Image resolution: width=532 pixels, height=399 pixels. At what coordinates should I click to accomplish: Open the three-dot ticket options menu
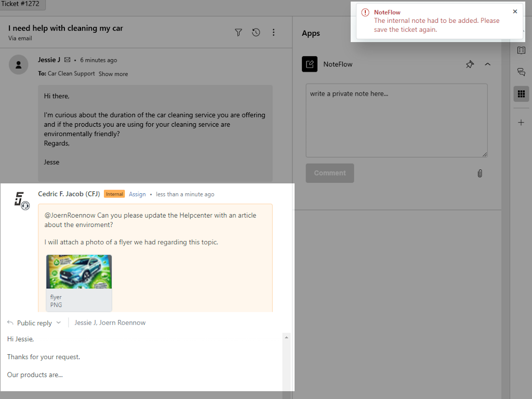(274, 32)
